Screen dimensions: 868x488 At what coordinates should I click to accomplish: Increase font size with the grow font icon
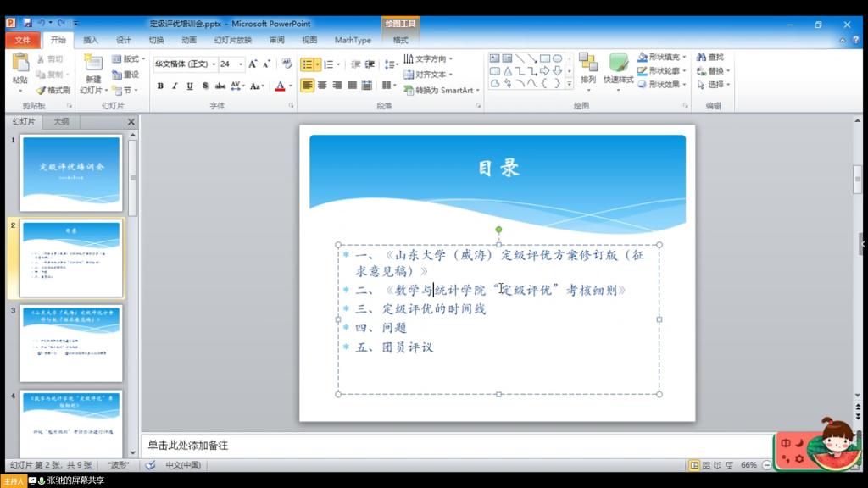pos(253,64)
